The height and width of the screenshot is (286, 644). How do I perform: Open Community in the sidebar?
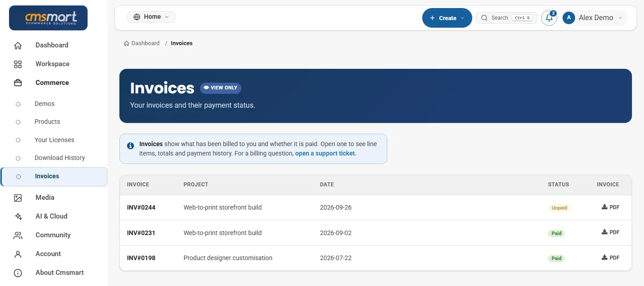coord(54,235)
